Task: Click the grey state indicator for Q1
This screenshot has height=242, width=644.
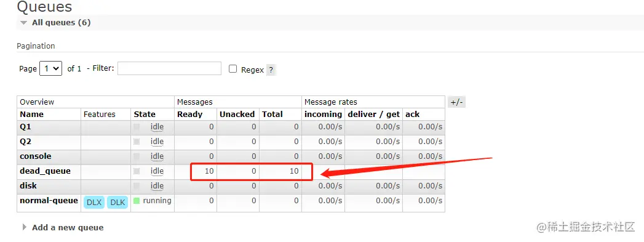Action: 137,127
